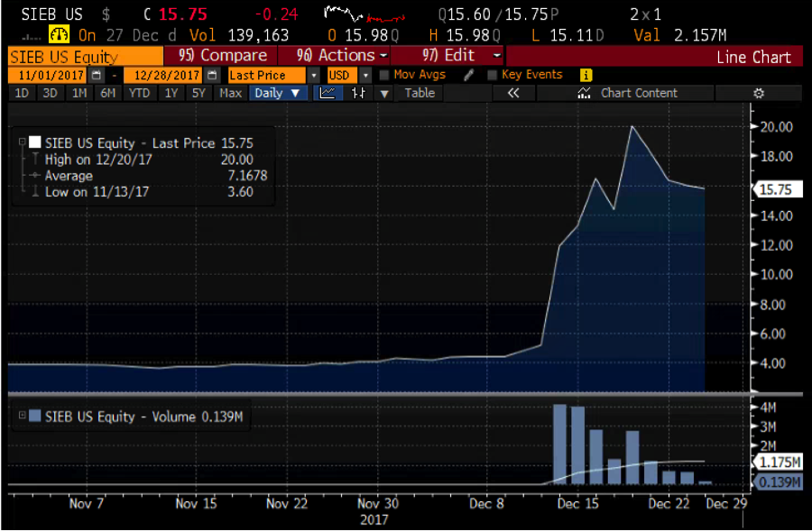Click the white SIEB series color swatch

pos(35,142)
